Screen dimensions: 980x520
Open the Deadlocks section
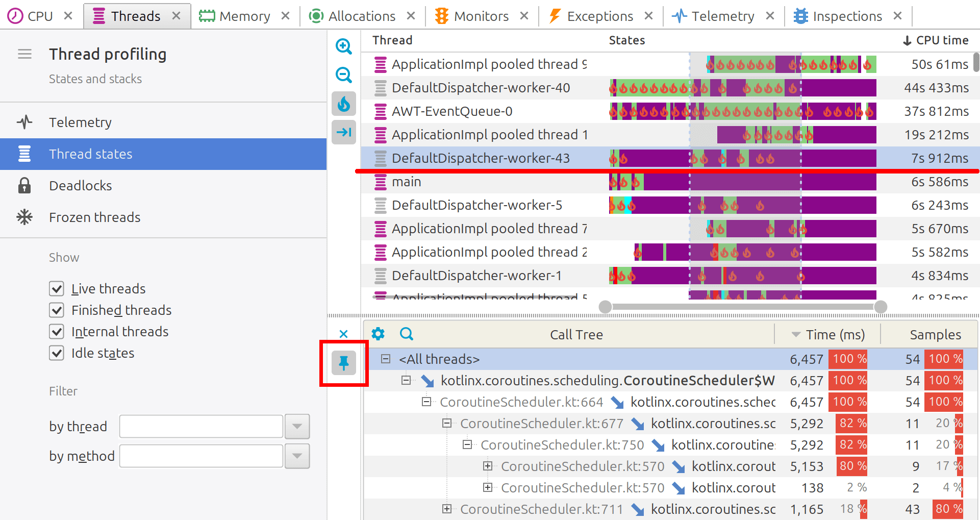coord(163,185)
